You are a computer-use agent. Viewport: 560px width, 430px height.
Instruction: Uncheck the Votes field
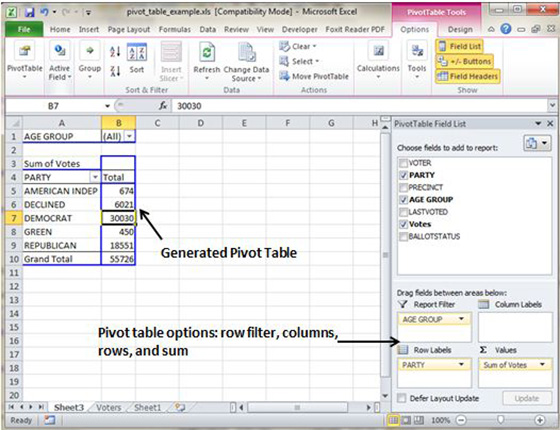click(403, 224)
